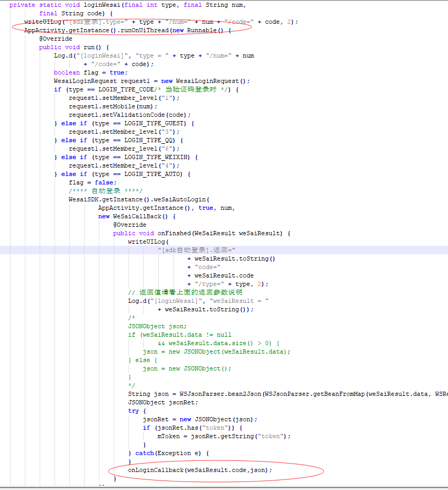Viewport: 448px width, 490px height.
Task: Click the onLoginCallback(weSaiResult.code,json) line
Action: point(200,469)
